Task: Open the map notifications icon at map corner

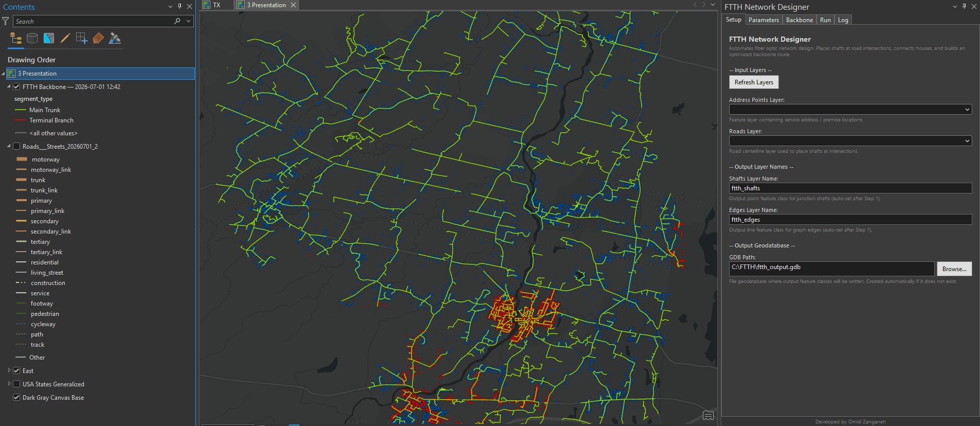Action: pyautogui.click(x=708, y=415)
